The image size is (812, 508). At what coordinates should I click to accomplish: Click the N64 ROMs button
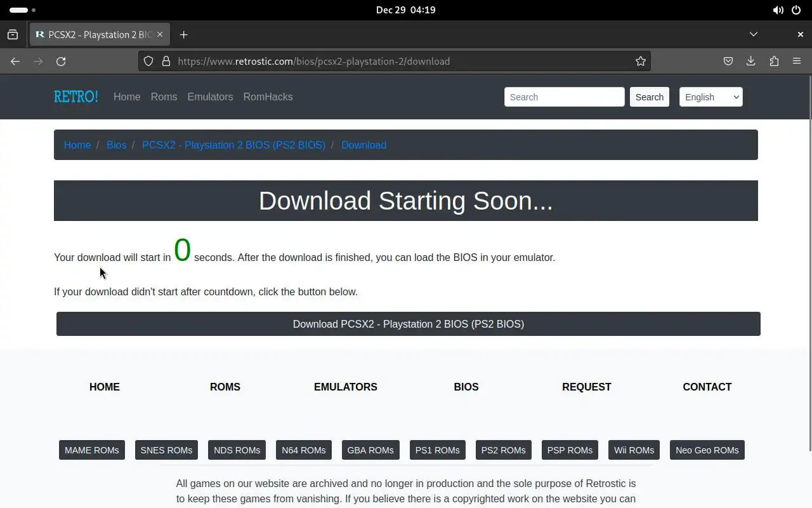304,450
